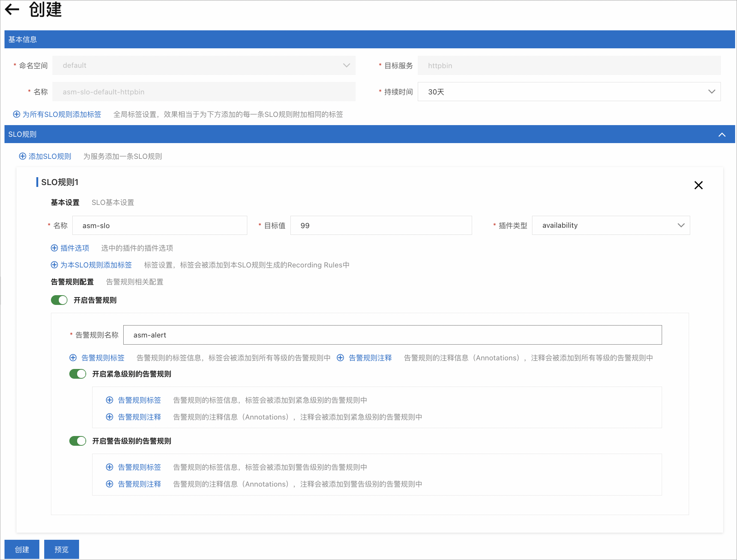
Task: Click the 告警规则名称 input field
Action: pos(392,335)
